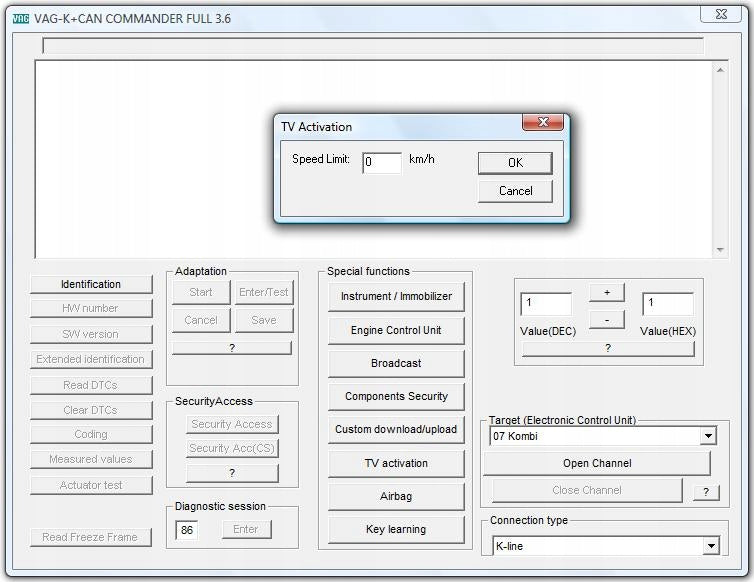Click the Broadcast button
The width and height of the screenshot is (754, 582).
396,364
